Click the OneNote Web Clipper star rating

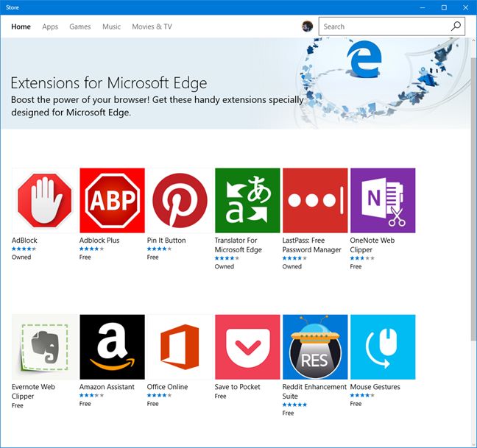click(362, 258)
